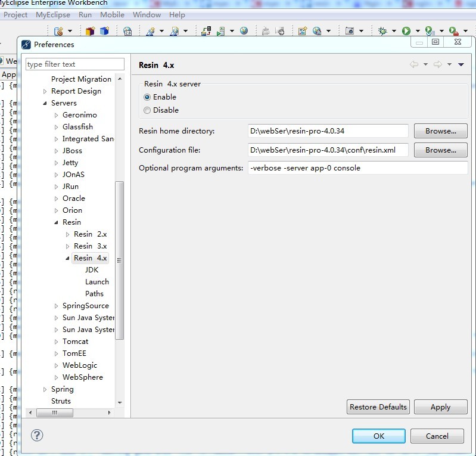Screen dimensions: 476x456
Task: Click the blue cube new module icon
Action: pyautogui.click(x=104, y=30)
